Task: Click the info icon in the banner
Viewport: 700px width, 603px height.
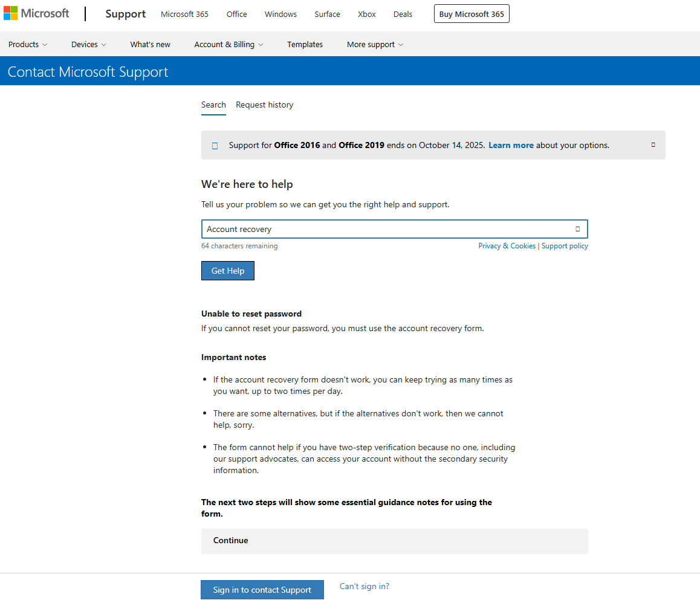Action: [215, 146]
